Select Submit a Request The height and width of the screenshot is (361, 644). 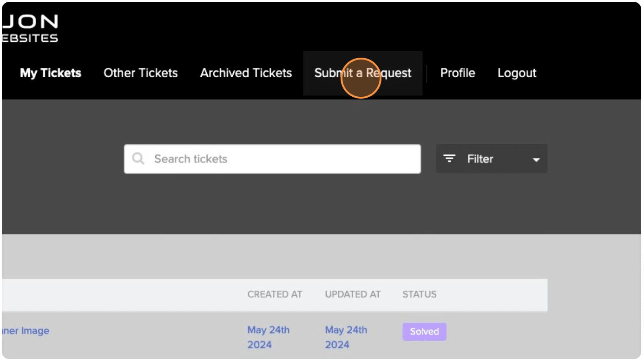363,73
